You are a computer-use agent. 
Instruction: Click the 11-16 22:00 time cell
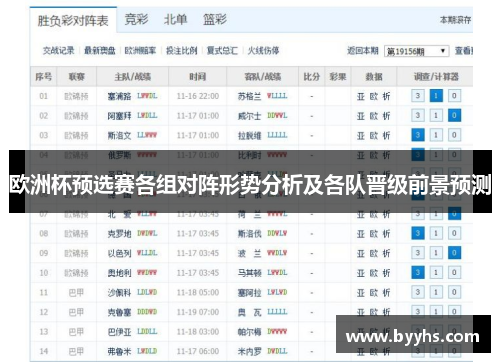coord(198,96)
